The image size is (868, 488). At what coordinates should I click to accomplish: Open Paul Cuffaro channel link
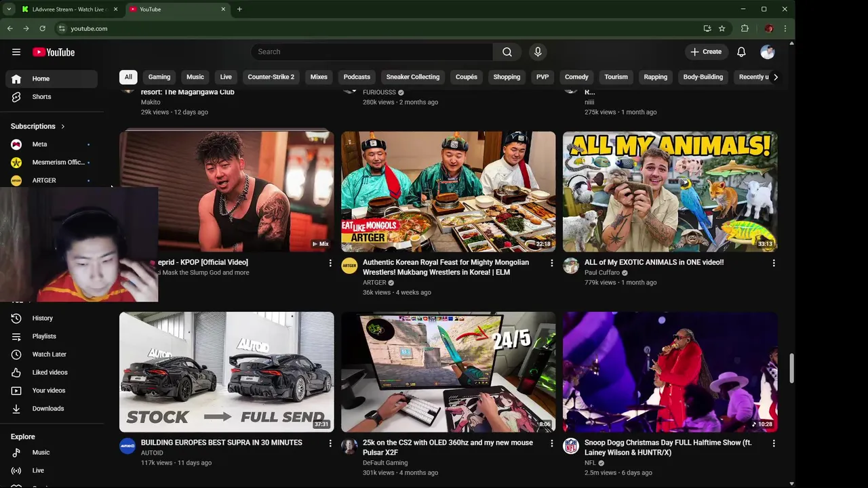coord(602,272)
